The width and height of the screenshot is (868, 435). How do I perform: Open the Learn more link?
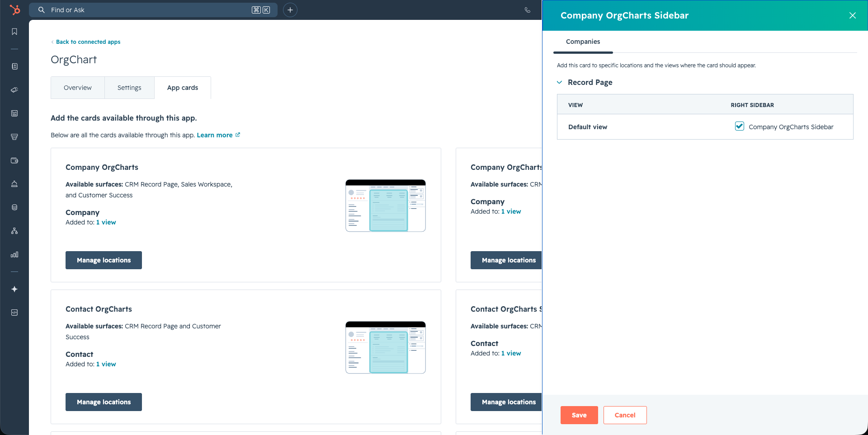pos(215,135)
